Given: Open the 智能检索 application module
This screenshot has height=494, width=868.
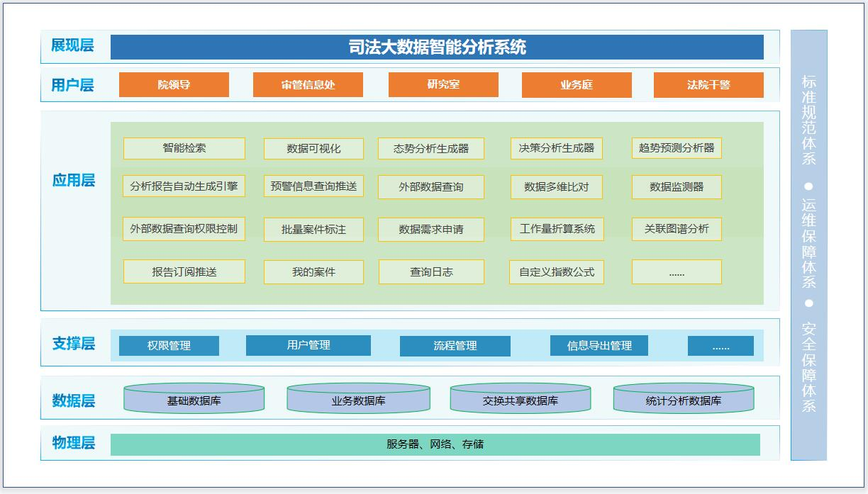Looking at the screenshot, I should (x=184, y=149).
